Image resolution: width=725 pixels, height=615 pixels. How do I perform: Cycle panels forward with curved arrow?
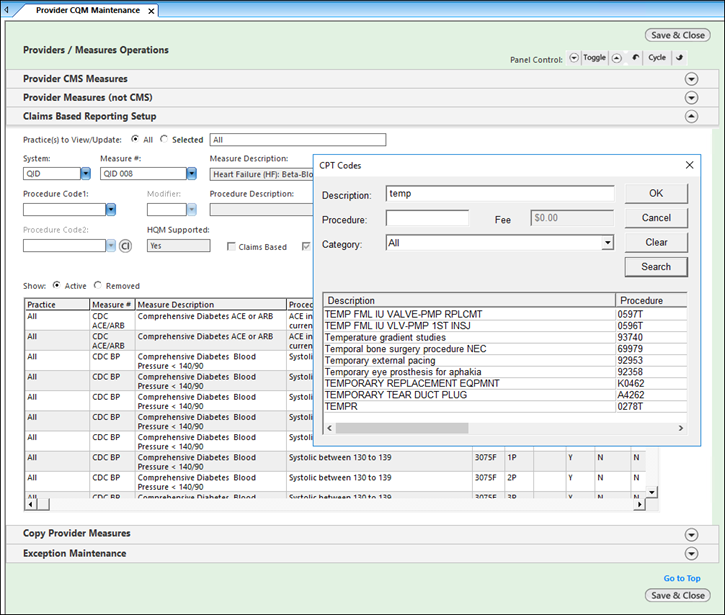point(679,57)
